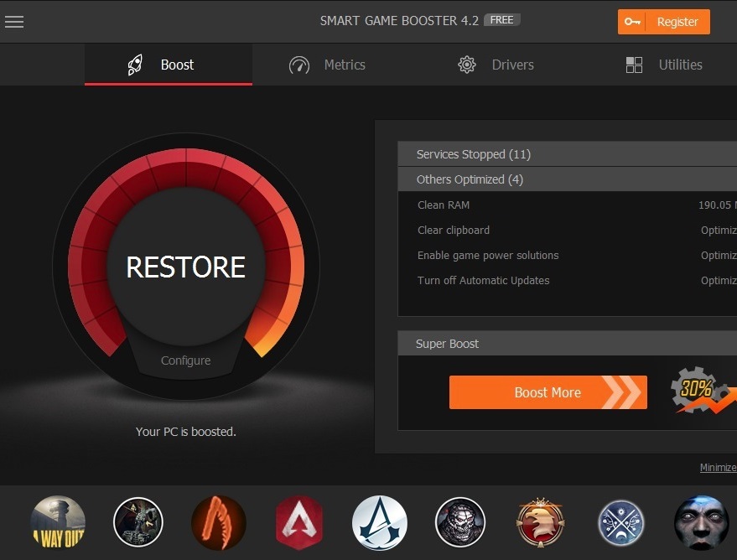Click Turn off Automatic Updates entry
The image size is (737, 560).
(x=568, y=281)
